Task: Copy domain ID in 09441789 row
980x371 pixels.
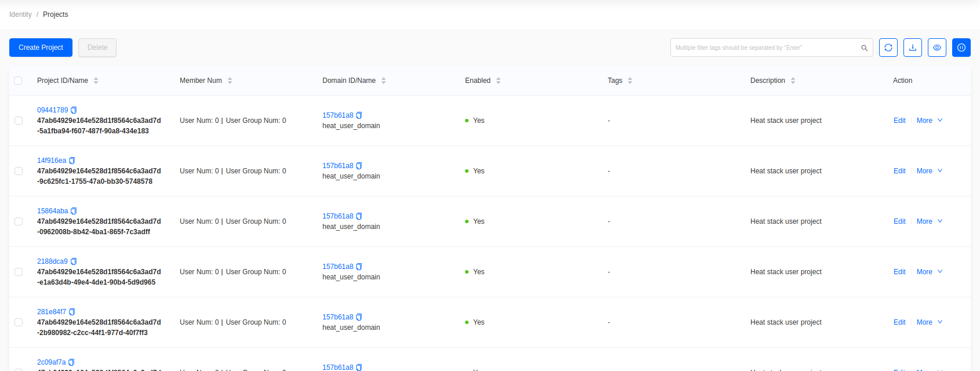Action: [x=359, y=115]
